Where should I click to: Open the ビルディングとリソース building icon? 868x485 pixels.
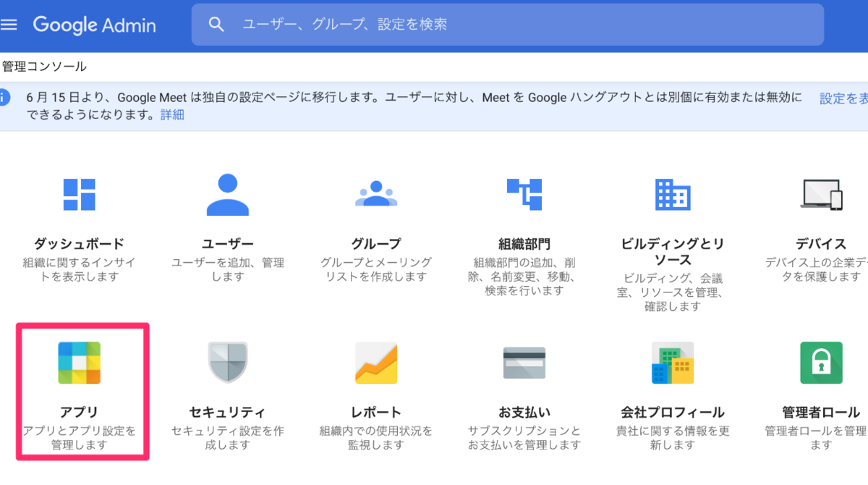(x=673, y=194)
